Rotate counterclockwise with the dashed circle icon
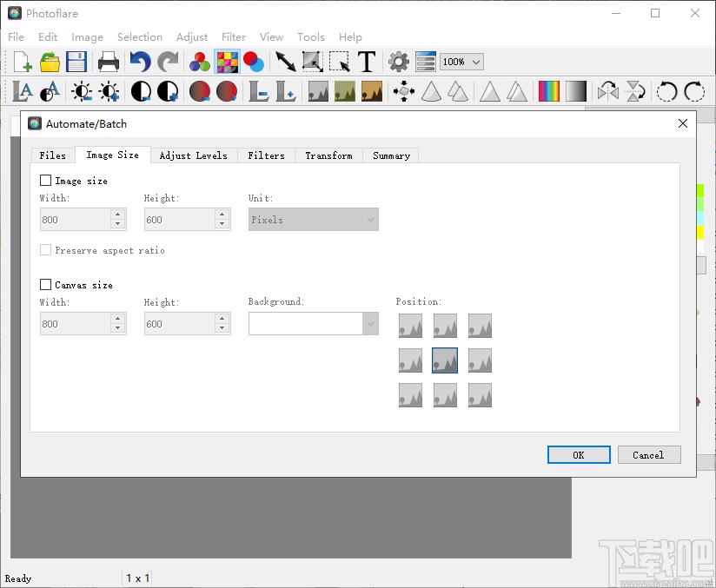Viewport: 716px width, 588px height. point(666,91)
